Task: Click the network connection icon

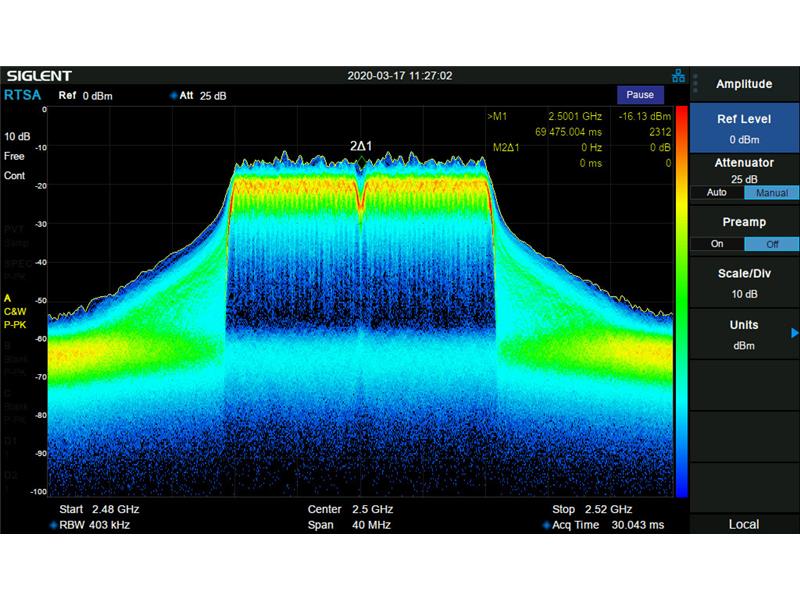Action: (678, 76)
